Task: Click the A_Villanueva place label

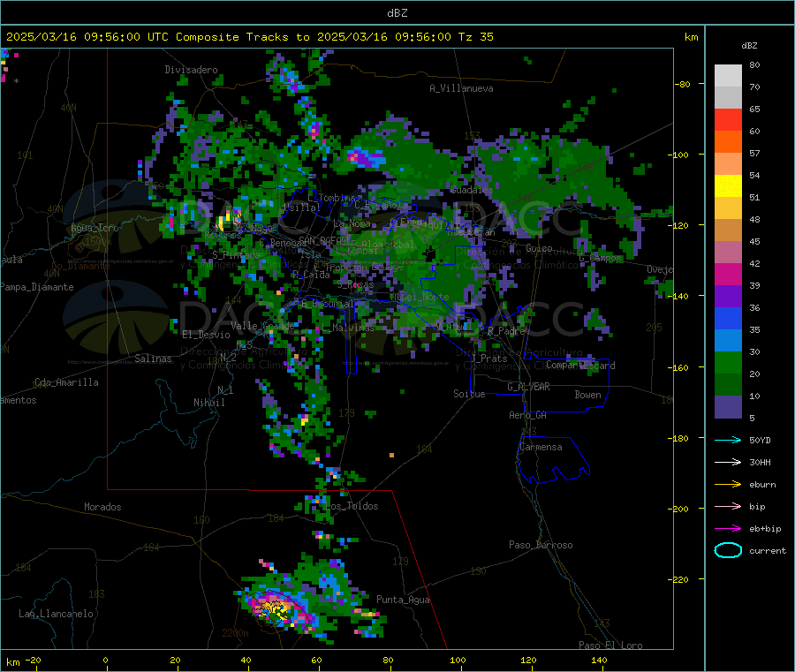Action: (461, 88)
